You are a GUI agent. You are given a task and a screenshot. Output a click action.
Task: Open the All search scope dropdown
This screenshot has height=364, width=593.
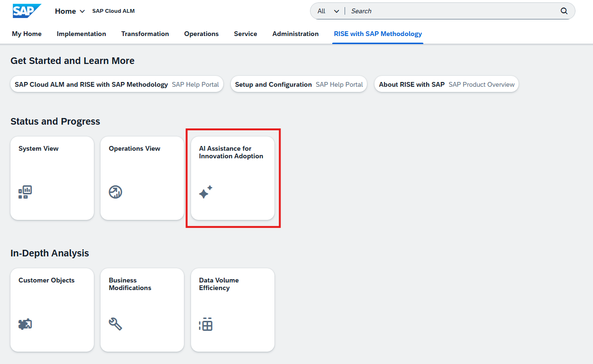coord(328,11)
